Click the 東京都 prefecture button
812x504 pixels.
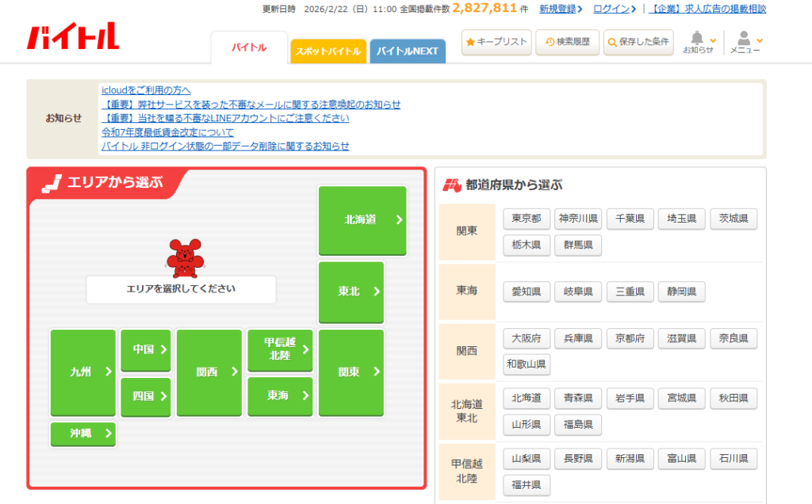click(526, 219)
